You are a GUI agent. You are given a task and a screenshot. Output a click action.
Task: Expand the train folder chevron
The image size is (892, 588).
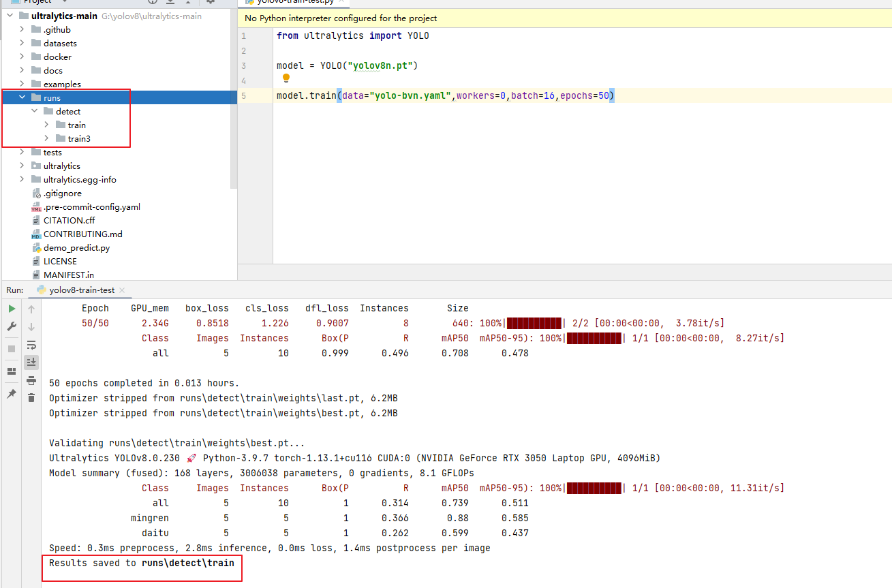tap(46, 125)
